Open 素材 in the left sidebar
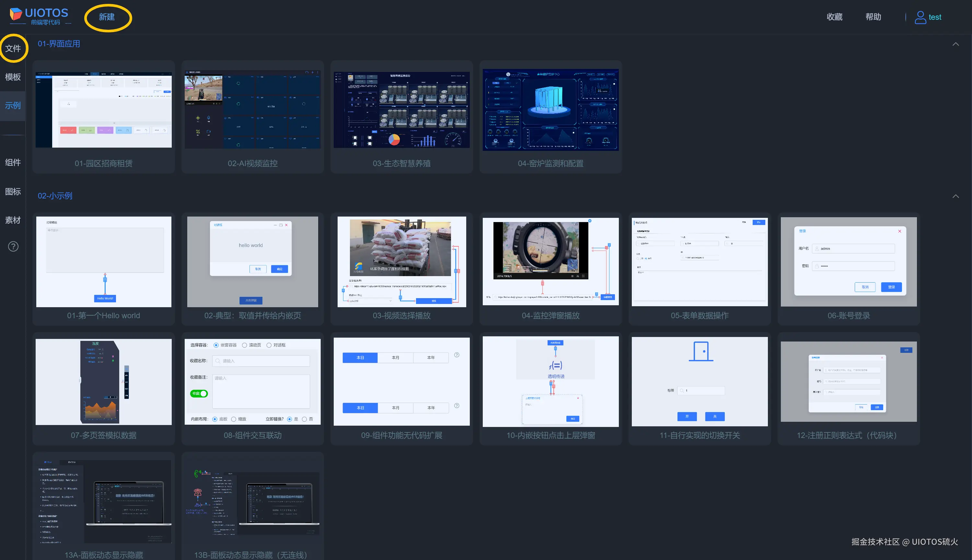 click(13, 220)
